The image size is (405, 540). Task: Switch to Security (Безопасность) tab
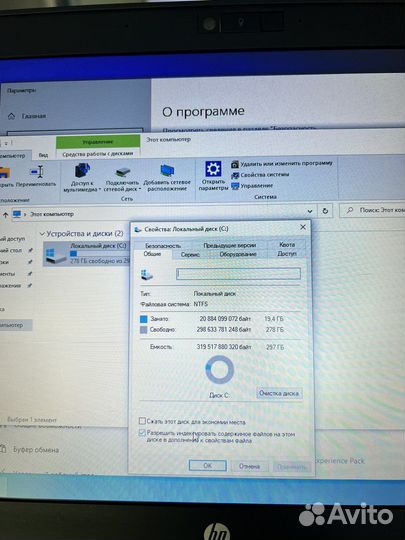click(163, 246)
